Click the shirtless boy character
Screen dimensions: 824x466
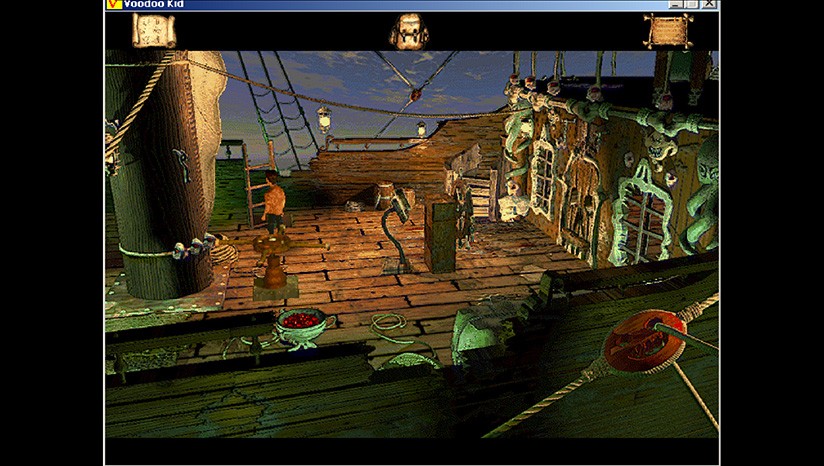click(x=273, y=201)
